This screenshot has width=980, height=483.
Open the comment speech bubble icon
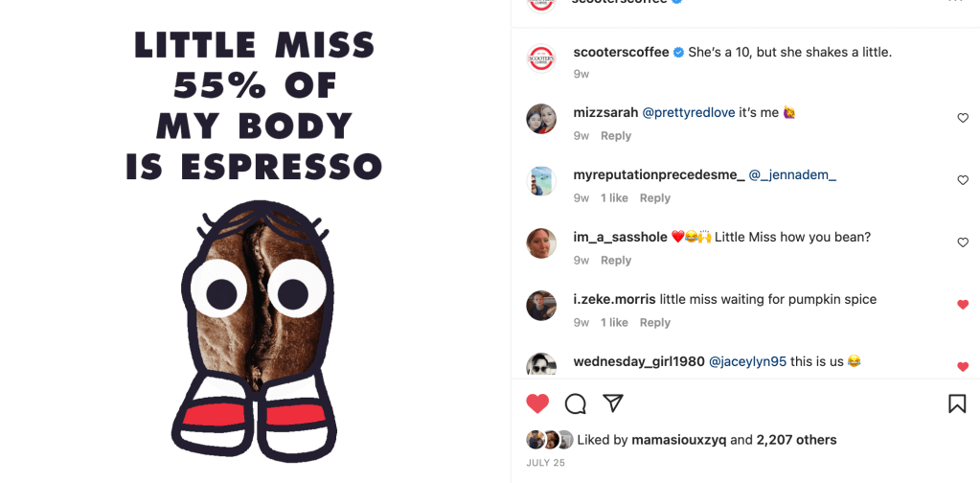(576, 403)
